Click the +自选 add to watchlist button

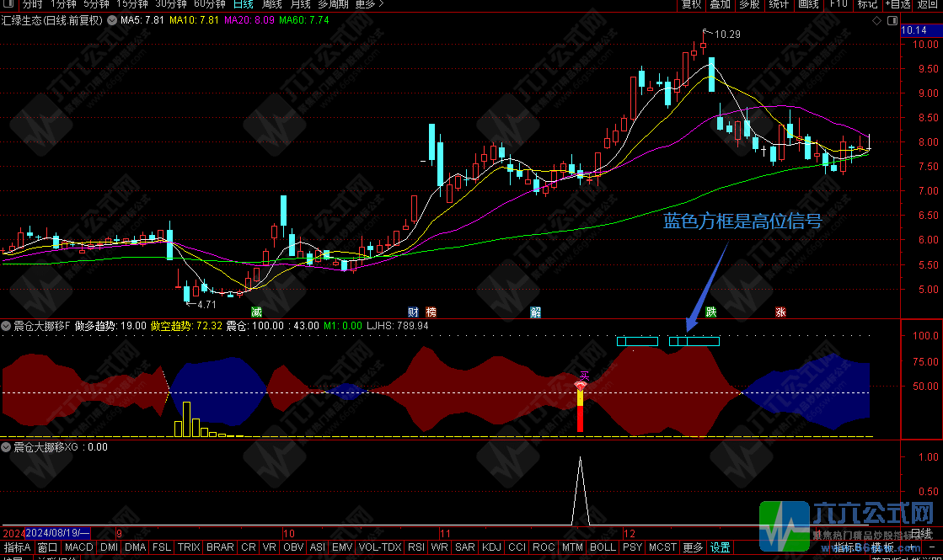(897, 4)
